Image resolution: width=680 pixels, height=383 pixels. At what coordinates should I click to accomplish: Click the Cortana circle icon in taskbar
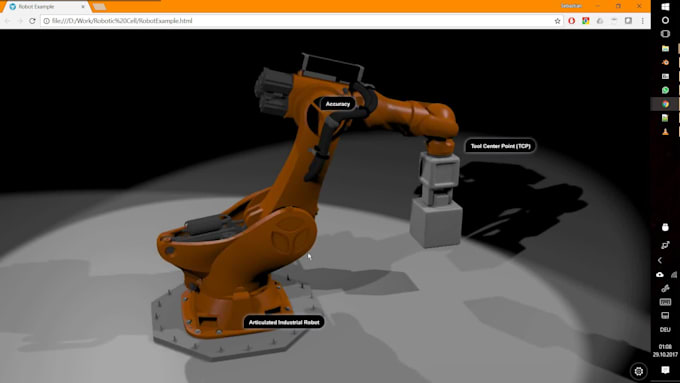665,20
